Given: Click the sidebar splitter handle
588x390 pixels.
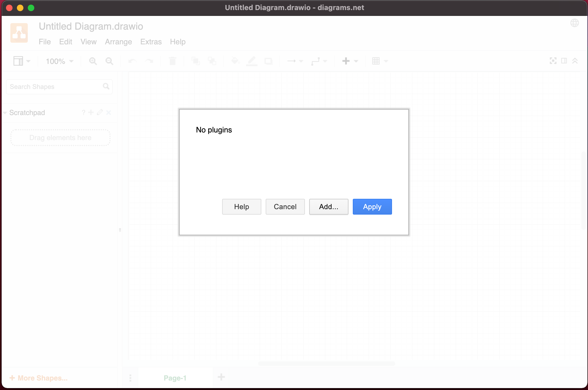Looking at the screenshot, I should 120,230.
